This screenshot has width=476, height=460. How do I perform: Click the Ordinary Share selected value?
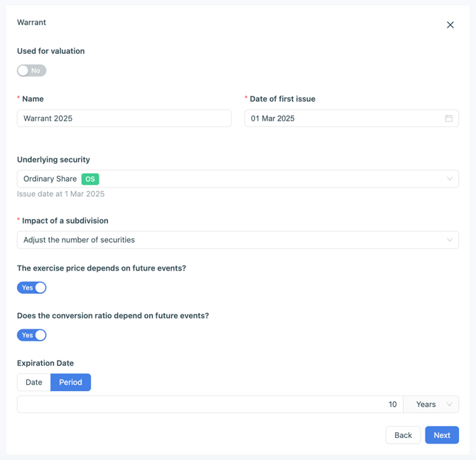coord(50,179)
